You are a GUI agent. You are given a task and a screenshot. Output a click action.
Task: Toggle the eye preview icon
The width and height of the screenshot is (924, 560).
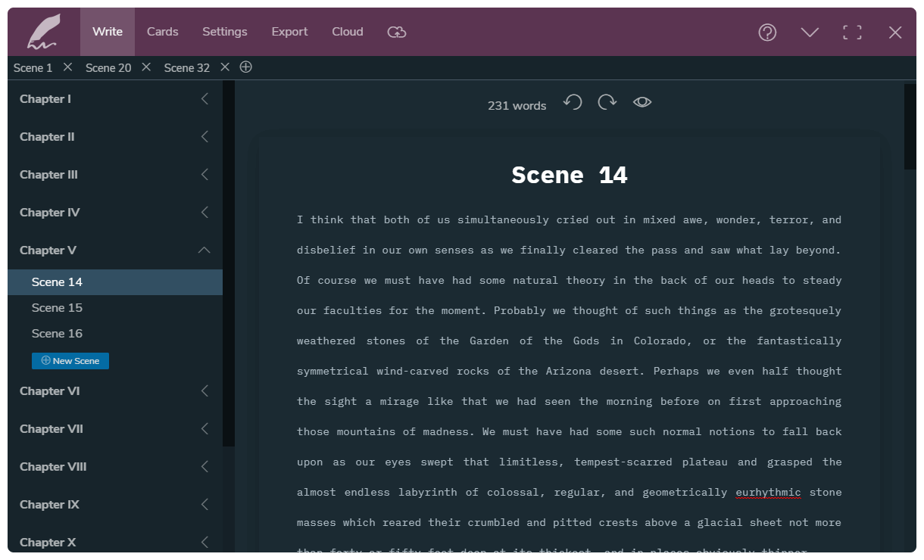tap(642, 102)
